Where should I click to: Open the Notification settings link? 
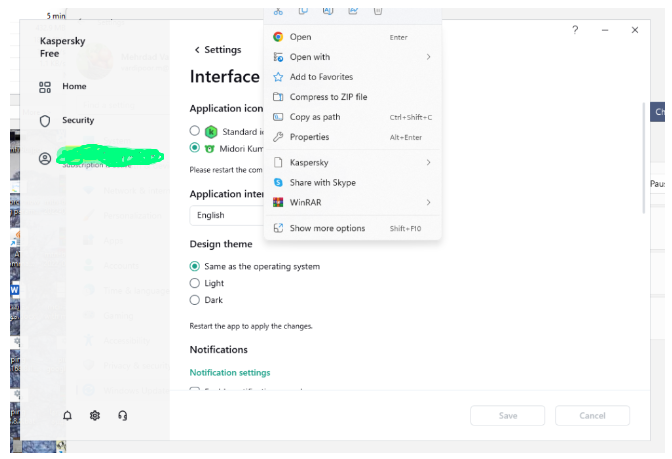(230, 373)
